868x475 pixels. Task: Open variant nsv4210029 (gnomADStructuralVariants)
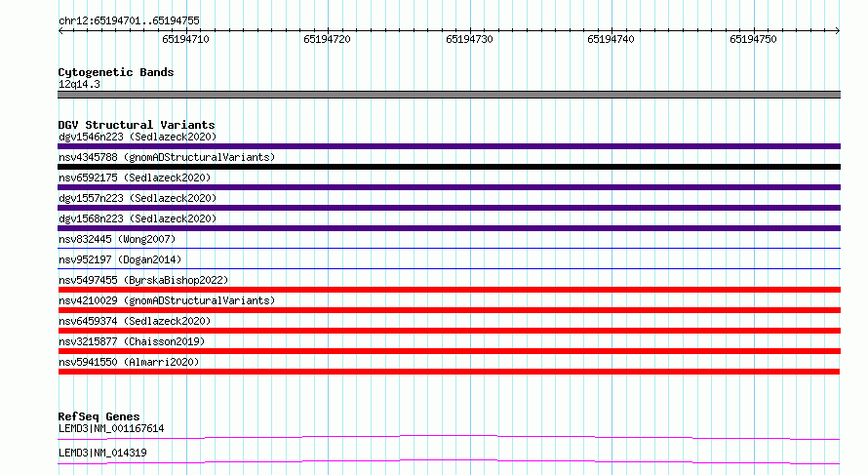coord(167,300)
